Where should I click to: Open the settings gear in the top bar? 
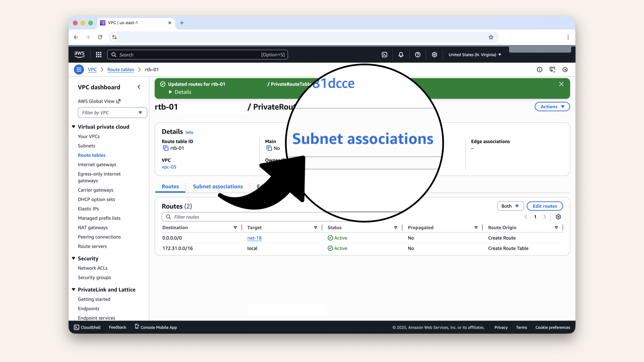(x=434, y=54)
